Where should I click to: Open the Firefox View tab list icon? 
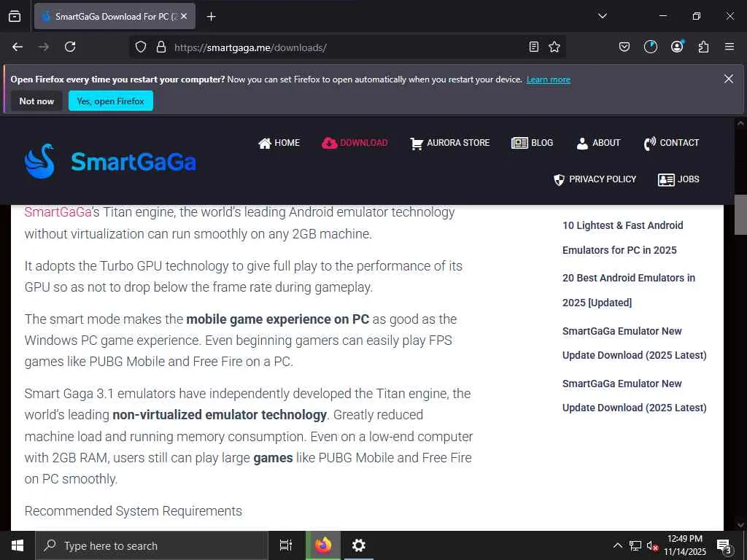coord(15,16)
